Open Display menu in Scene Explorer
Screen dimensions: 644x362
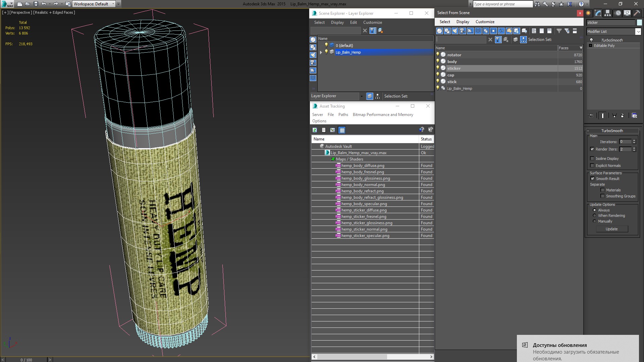(x=337, y=22)
